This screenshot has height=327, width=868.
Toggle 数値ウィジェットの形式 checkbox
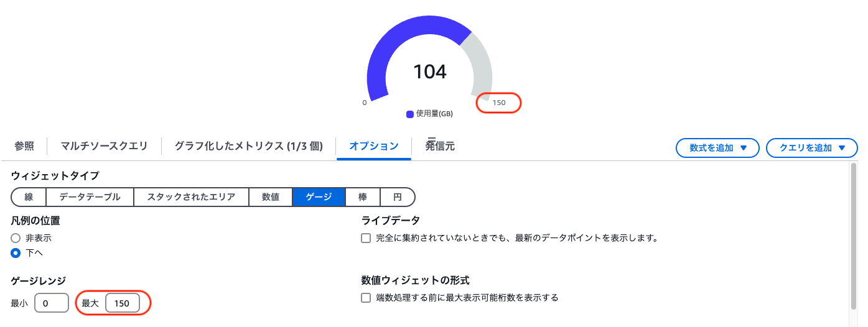(366, 298)
